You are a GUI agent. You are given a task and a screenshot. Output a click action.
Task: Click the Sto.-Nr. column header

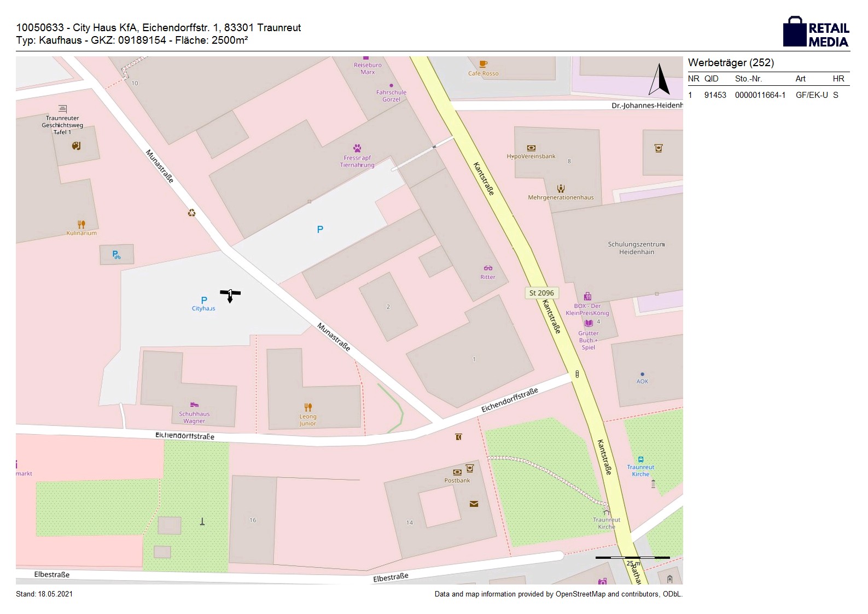748,79
